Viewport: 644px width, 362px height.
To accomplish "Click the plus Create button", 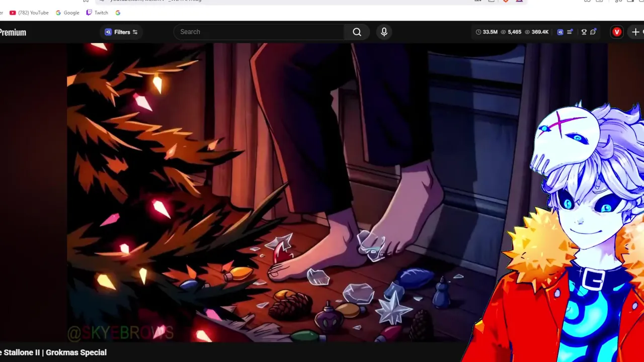I will coord(636,32).
